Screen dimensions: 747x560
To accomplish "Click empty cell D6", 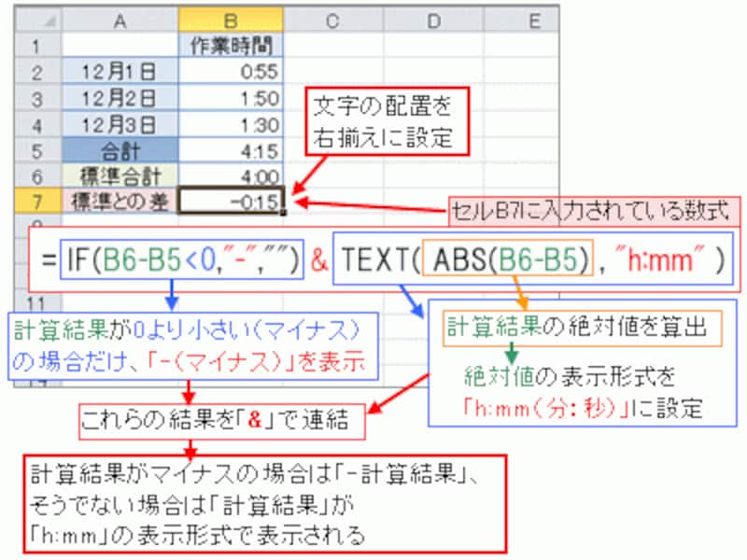I will click(433, 175).
